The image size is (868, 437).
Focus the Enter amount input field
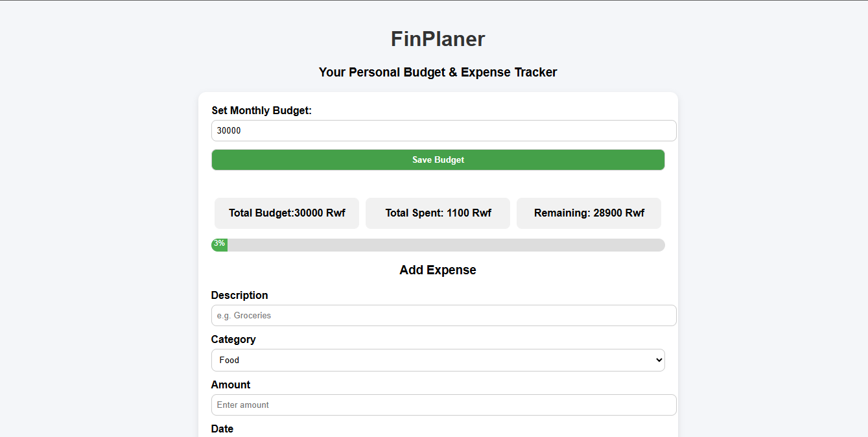(443, 405)
